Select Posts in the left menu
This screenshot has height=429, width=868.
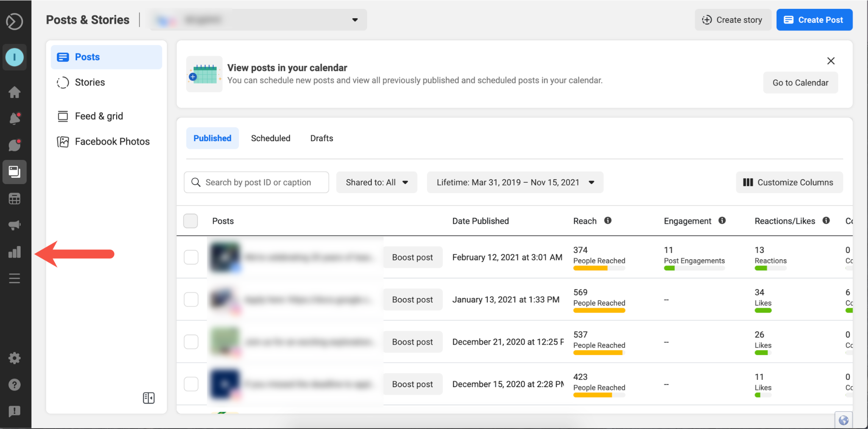(x=106, y=57)
